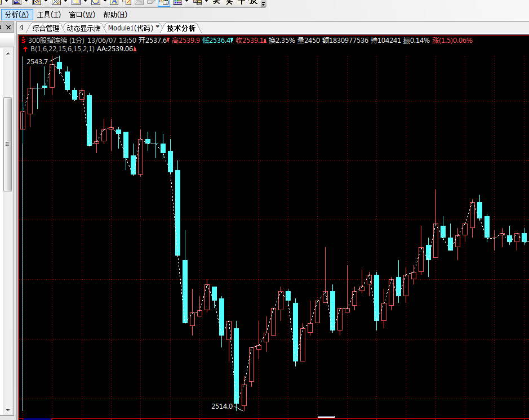Open the 工具(T) menu
Image resolution: width=529 pixels, height=420 pixels.
[48, 15]
